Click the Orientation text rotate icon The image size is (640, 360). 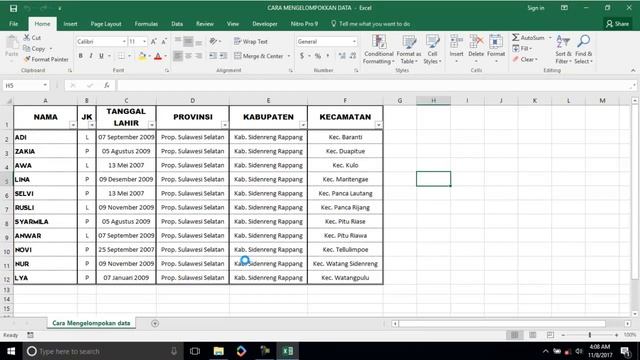point(213,41)
